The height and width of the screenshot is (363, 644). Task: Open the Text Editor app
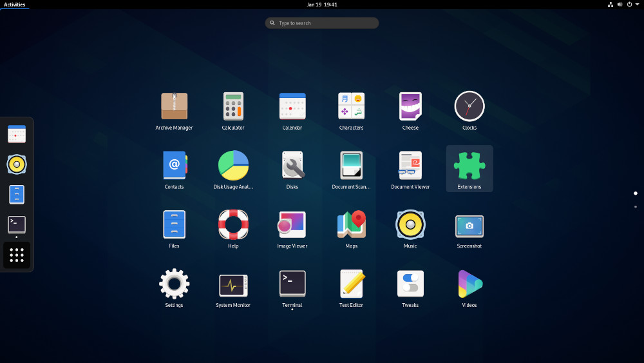(351, 288)
